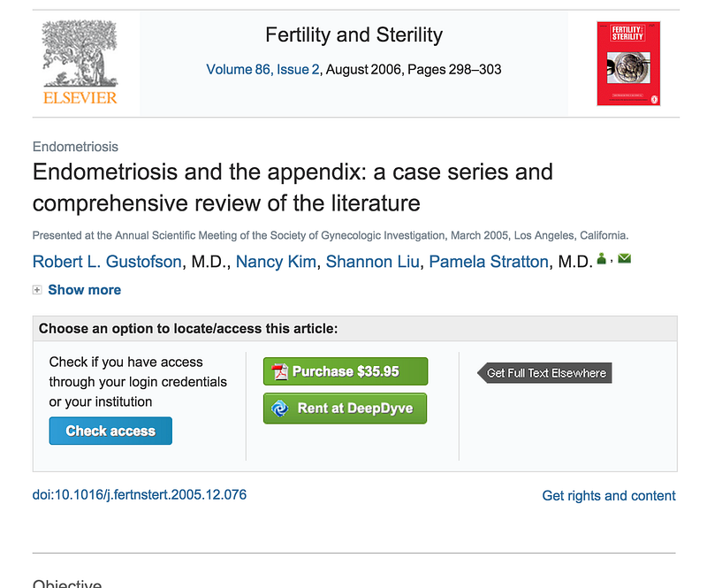Viewport: 707px width, 588px height.
Task: Click the plus icon beside Show more
Action: (x=37, y=290)
